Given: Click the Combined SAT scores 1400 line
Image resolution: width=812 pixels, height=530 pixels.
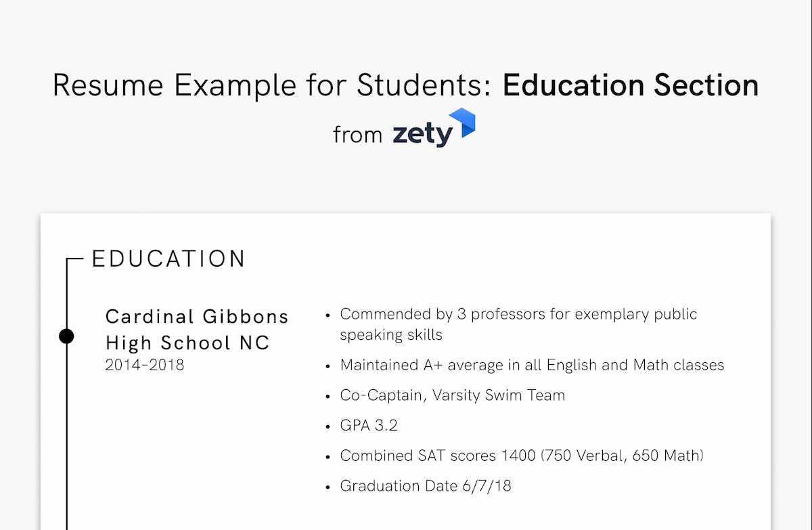Looking at the screenshot, I should (522, 456).
